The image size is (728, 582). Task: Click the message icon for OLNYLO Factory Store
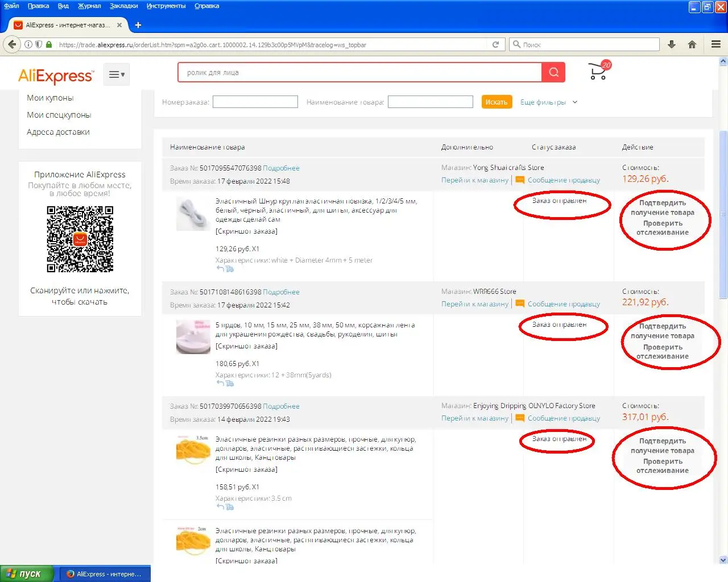(520, 418)
